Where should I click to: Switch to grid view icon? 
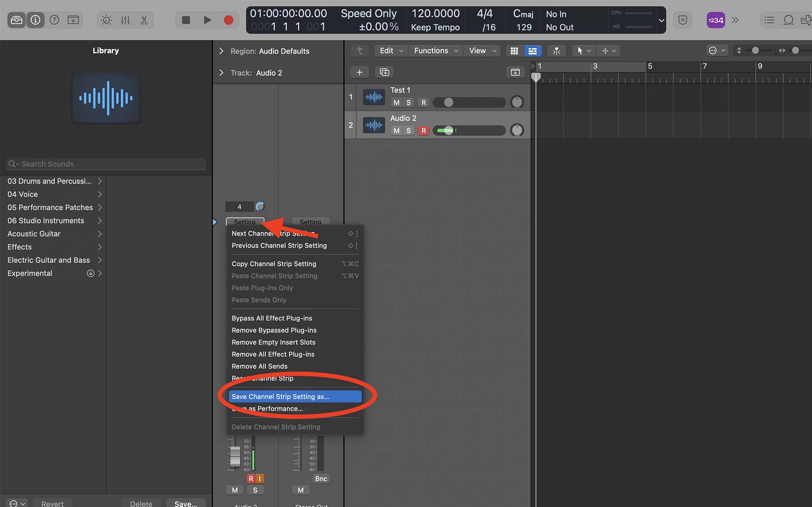pos(514,51)
